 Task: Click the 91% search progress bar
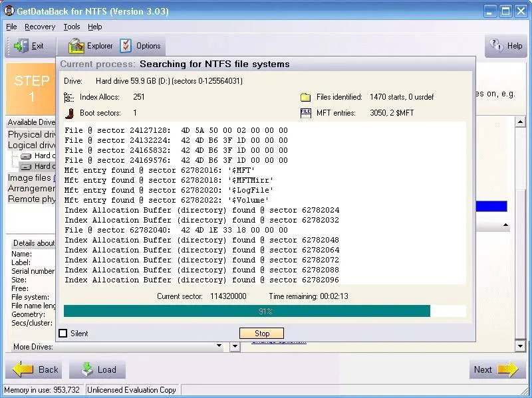(265, 311)
